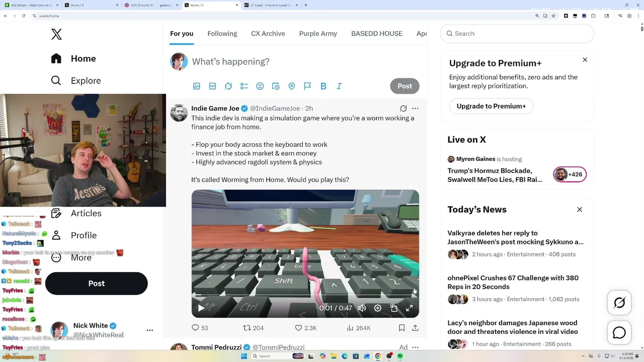
Task: Click the grey Post button in composer
Action: [405, 86]
